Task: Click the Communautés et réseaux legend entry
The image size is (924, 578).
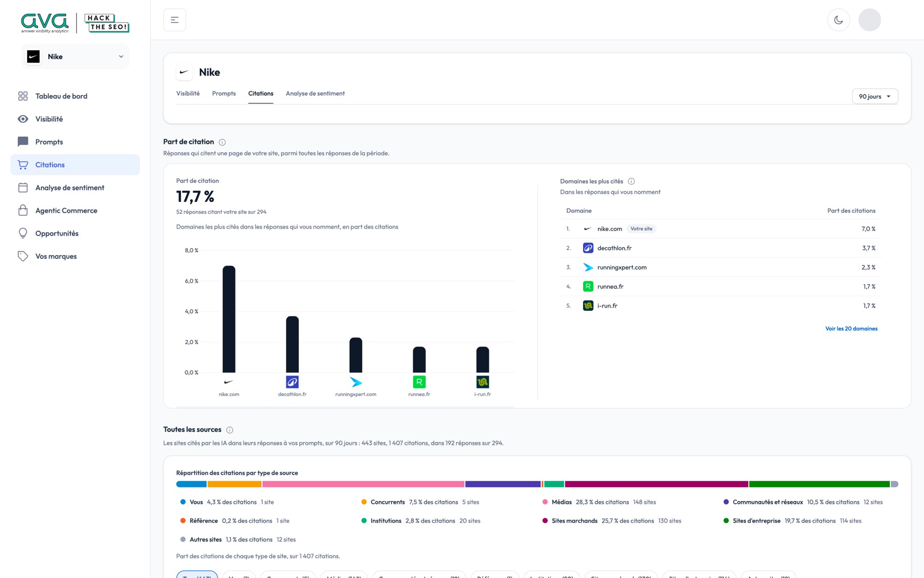Action: (803, 502)
